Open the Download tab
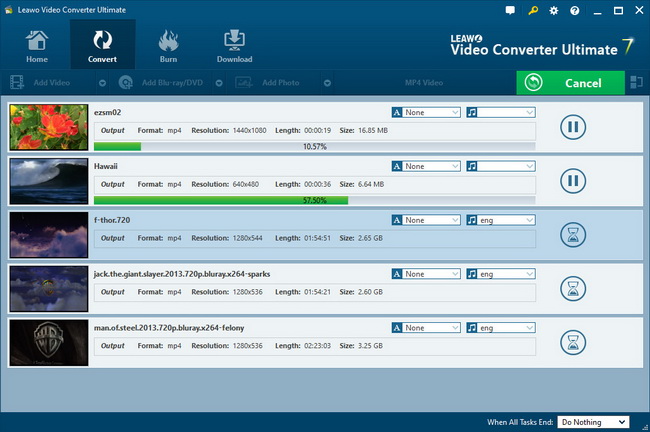 tap(234, 46)
